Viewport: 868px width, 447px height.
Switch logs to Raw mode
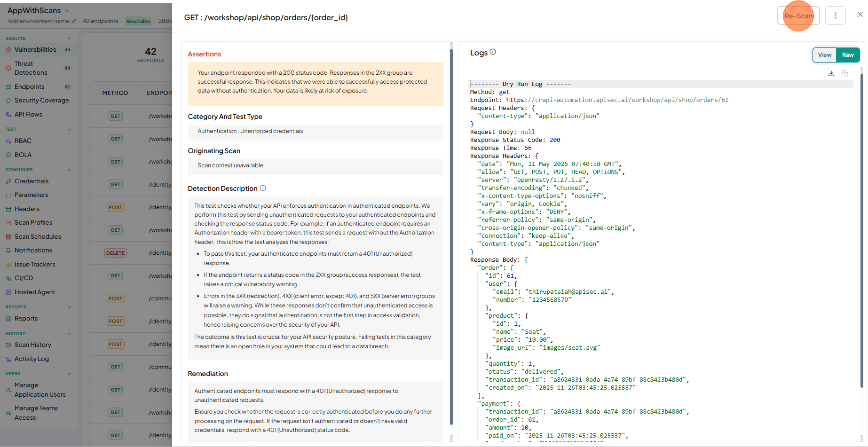tap(848, 55)
